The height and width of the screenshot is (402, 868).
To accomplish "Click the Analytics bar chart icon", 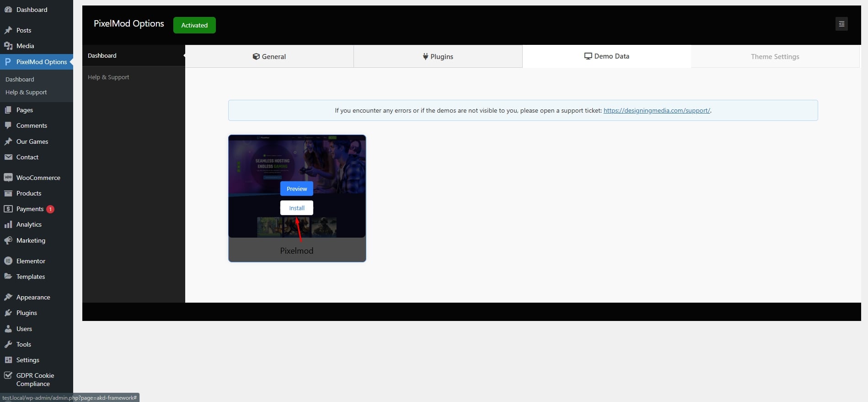I will 8,224.
